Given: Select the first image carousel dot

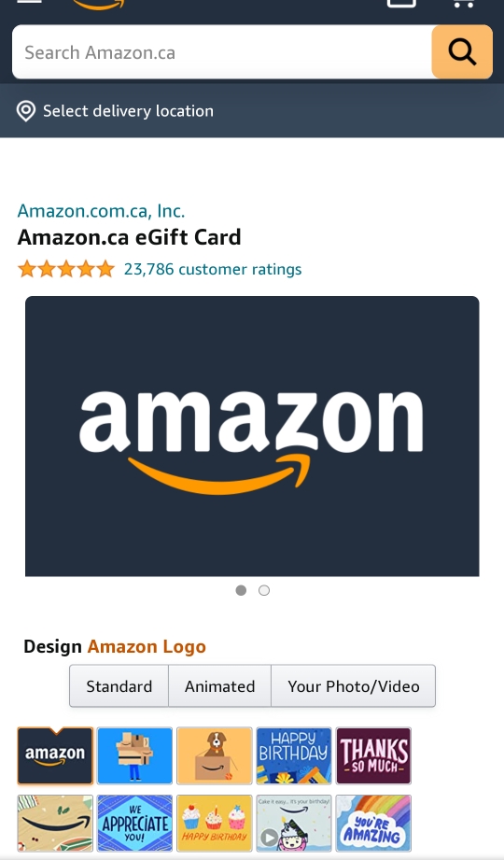Looking at the screenshot, I should pos(241,590).
